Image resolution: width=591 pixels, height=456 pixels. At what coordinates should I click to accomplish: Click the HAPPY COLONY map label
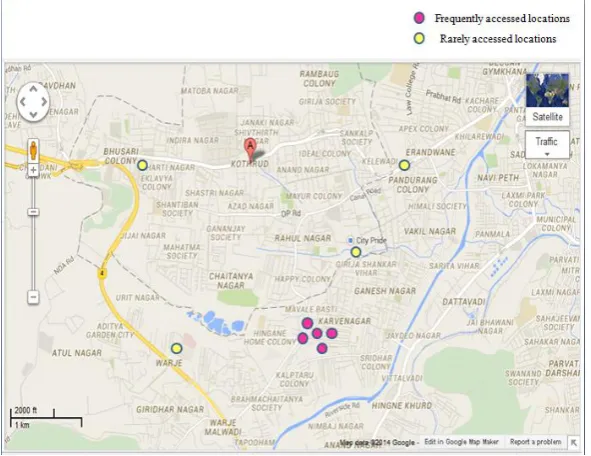[303, 279]
